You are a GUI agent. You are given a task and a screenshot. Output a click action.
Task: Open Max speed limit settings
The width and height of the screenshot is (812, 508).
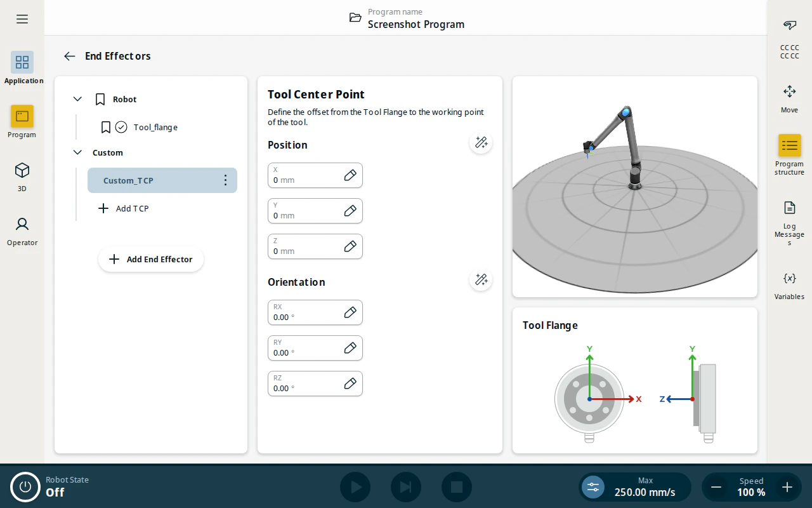pyautogui.click(x=634, y=487)
